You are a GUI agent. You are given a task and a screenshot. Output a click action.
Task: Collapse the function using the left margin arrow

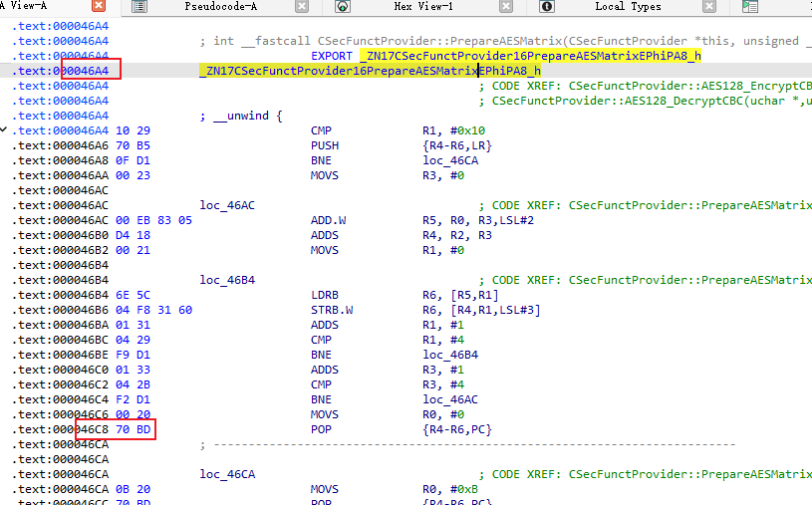coord(6,130)
